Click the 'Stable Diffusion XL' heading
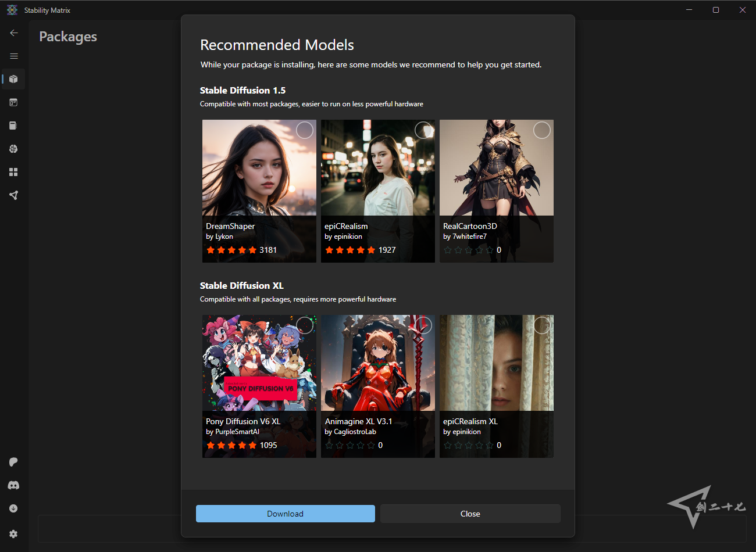 [242, 285]
